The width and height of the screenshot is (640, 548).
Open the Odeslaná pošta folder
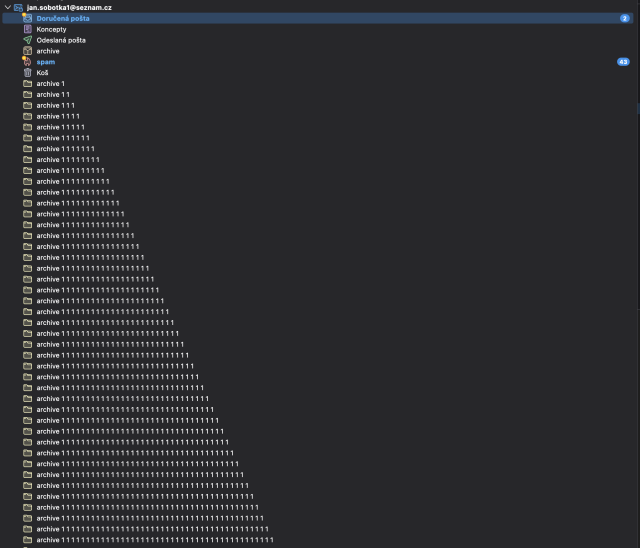(x=61, y=40)
